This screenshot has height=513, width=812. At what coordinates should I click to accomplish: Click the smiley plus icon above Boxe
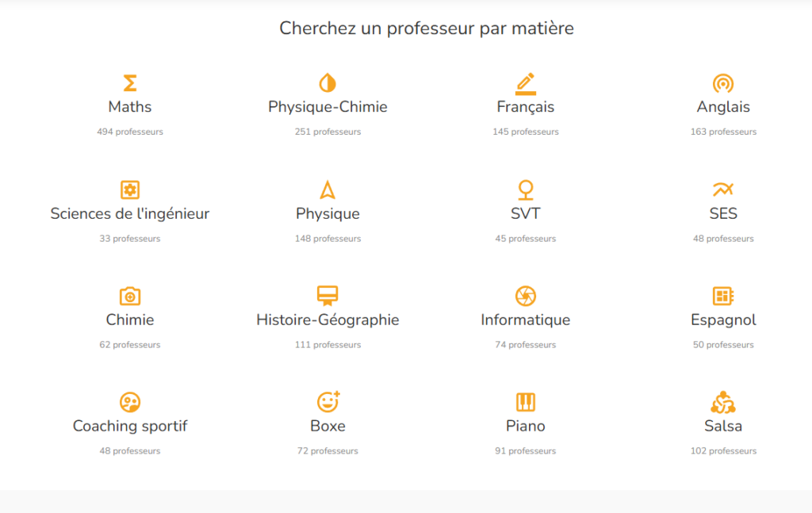coord(328,402)
